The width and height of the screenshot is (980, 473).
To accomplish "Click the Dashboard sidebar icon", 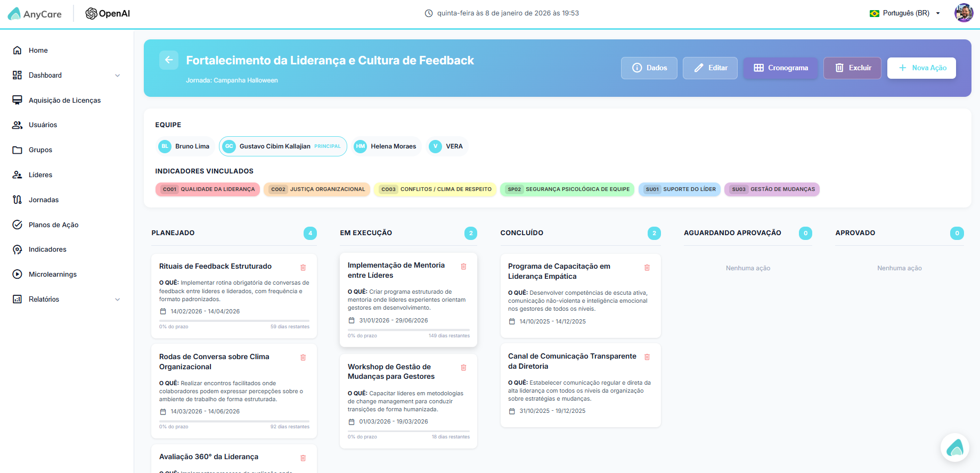I will coord(18,76).
